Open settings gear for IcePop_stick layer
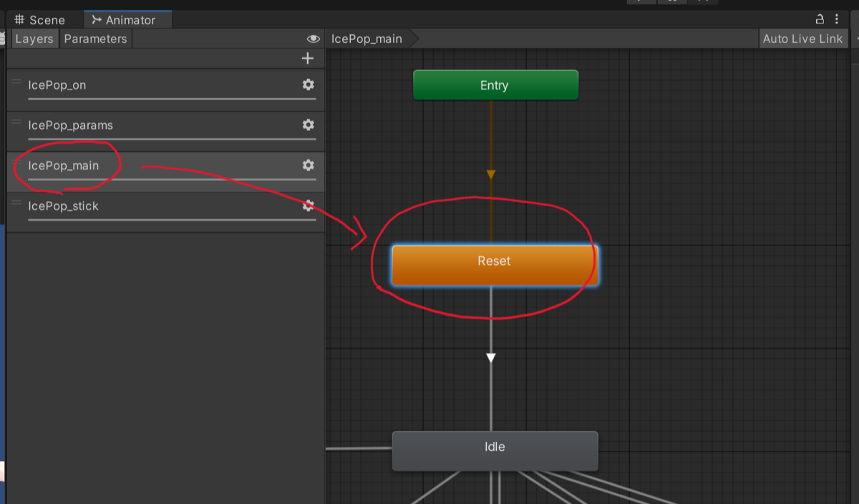The image size is (859, 504). click(x=308, y=205)
